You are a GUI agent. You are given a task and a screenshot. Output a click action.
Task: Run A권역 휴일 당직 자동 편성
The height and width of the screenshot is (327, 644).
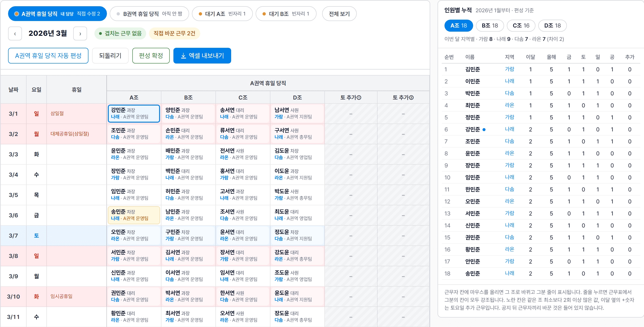point(48,55)
